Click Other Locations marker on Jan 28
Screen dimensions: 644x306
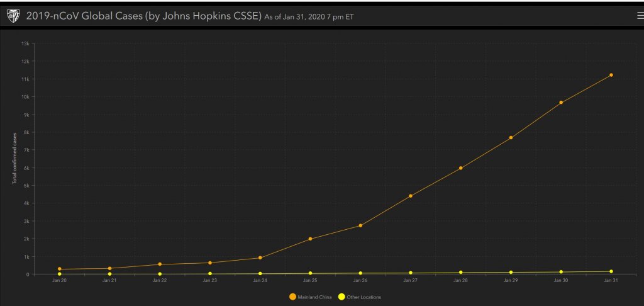click(461, 273)
